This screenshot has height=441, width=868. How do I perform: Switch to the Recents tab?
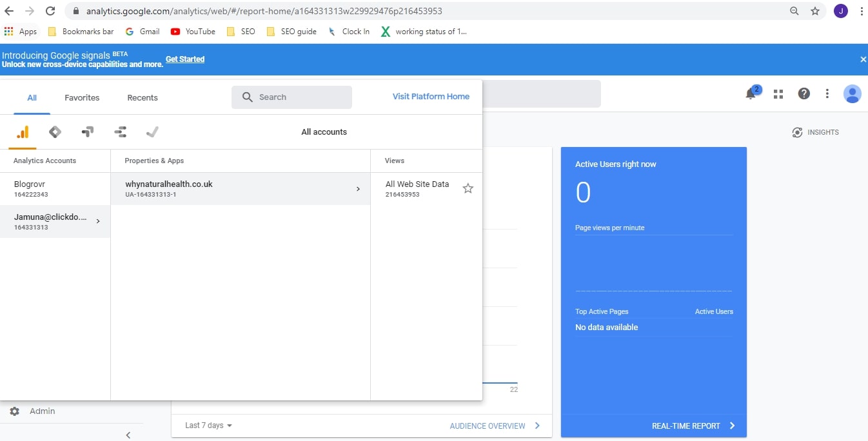point(142,97)
